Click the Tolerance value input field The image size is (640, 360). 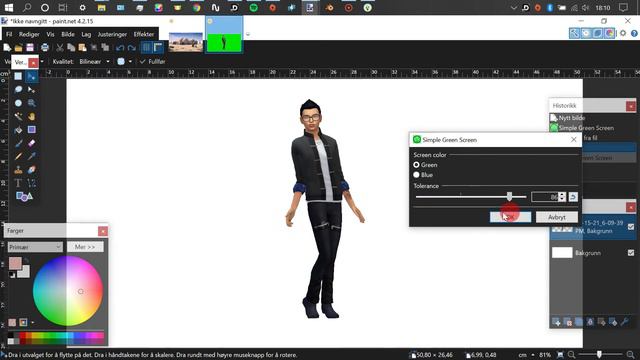(545, 197)
